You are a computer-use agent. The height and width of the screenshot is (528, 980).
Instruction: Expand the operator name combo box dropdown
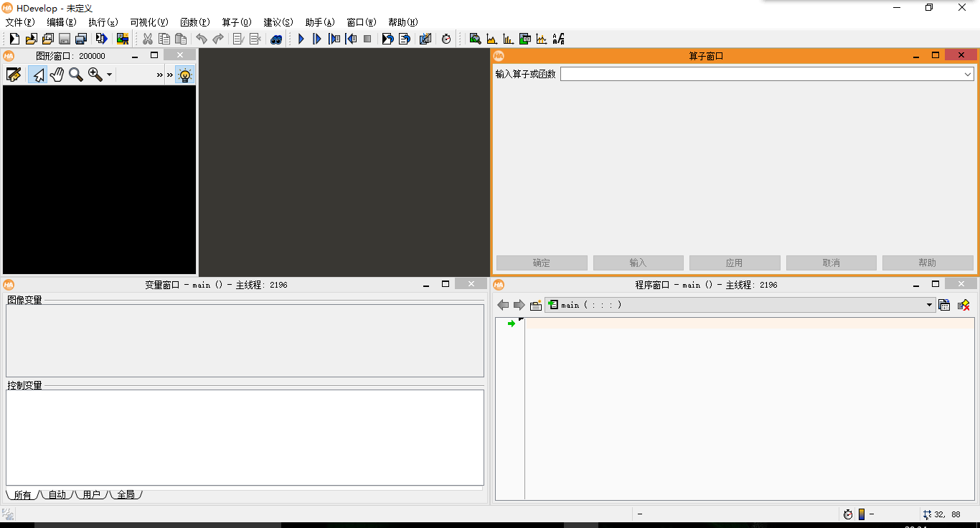point(968,74)
